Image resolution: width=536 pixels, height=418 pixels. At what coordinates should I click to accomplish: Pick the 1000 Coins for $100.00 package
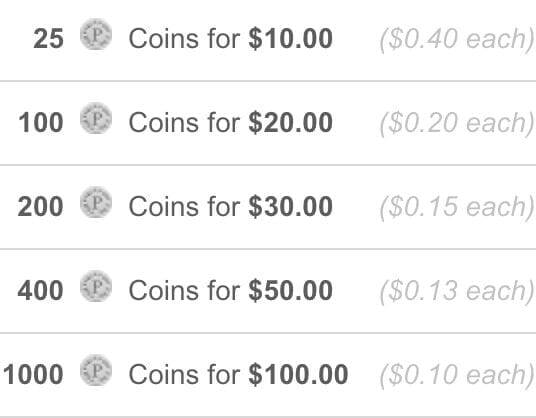(268, 375)
